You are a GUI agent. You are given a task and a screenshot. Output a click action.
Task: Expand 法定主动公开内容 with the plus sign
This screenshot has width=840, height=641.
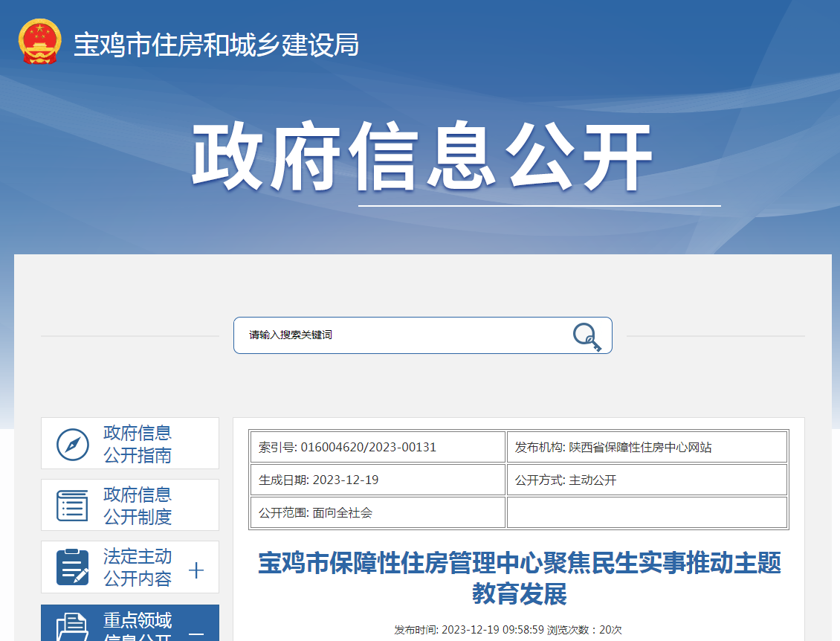[196, 570]
